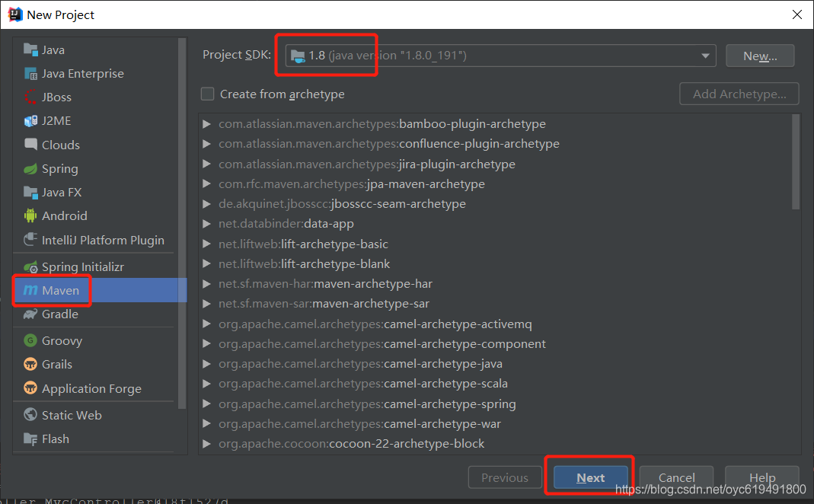This screenshot has height=504, width=814.
Task: Select Static Web project type label
Action: pos(72,415)
